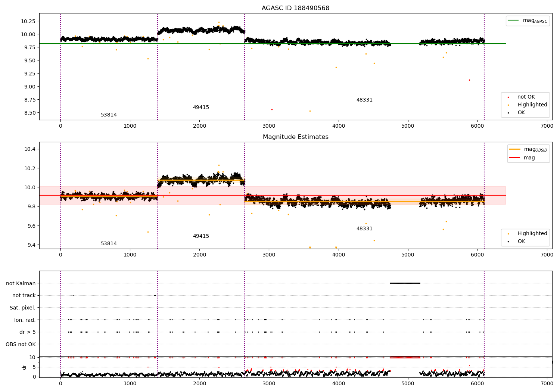Select the red 'mag' legend line

[514, 158]
